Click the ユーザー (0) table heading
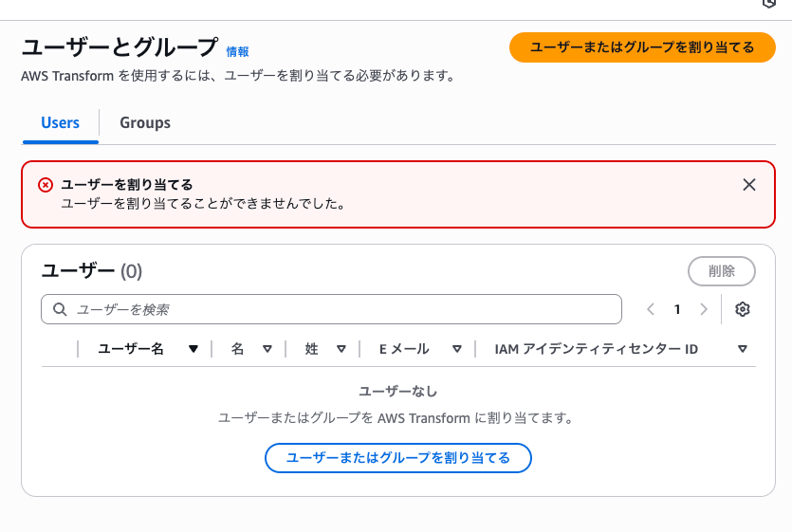 click(91, 271)
